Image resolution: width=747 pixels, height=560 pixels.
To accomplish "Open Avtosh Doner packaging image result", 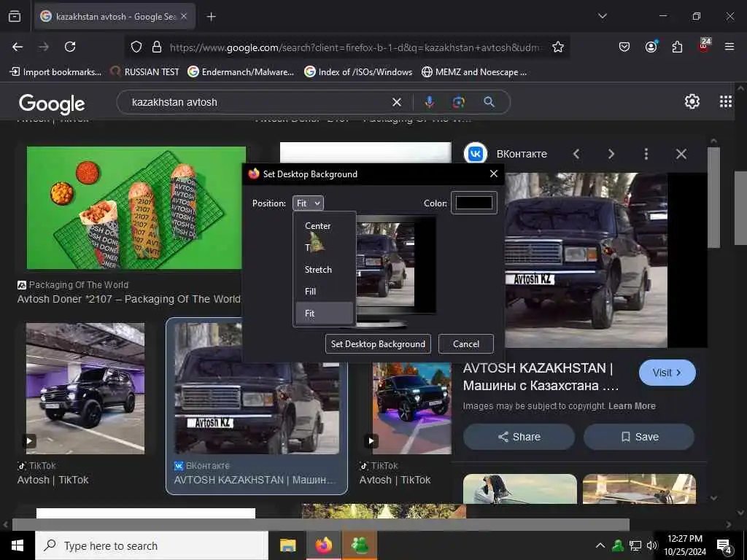I will (x=136, y=208).
